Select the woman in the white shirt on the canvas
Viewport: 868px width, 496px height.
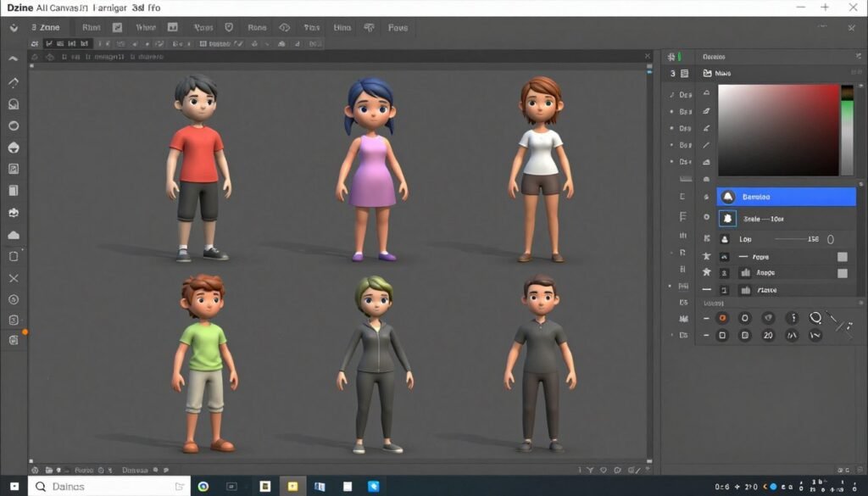pyautogui.click(x=541, y=169)
